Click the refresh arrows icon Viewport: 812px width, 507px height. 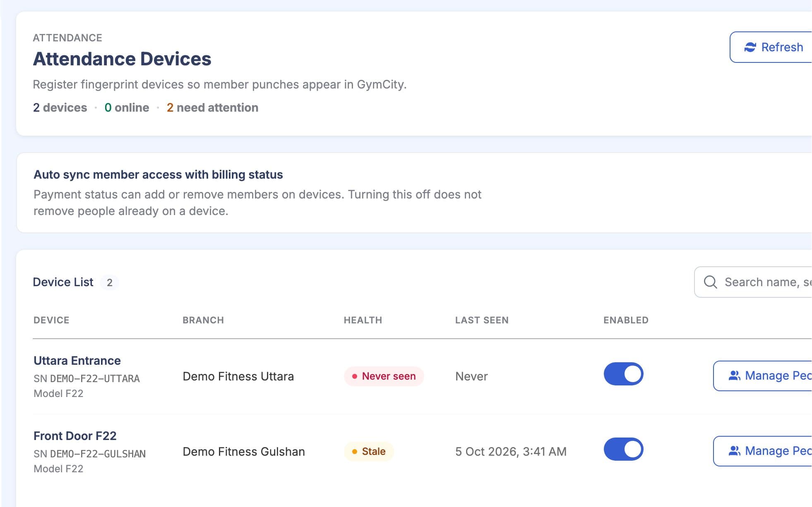pos(750,47)
